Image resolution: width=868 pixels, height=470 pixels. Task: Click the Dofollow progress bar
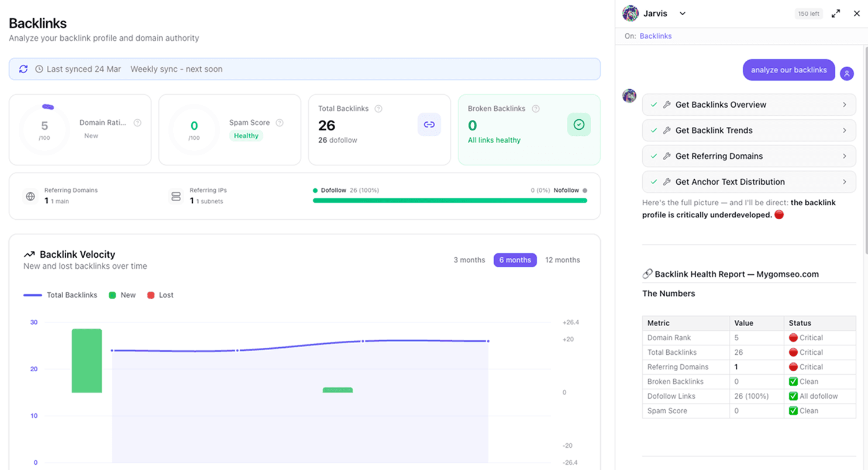pyautogui.click(x=449, y=201)
